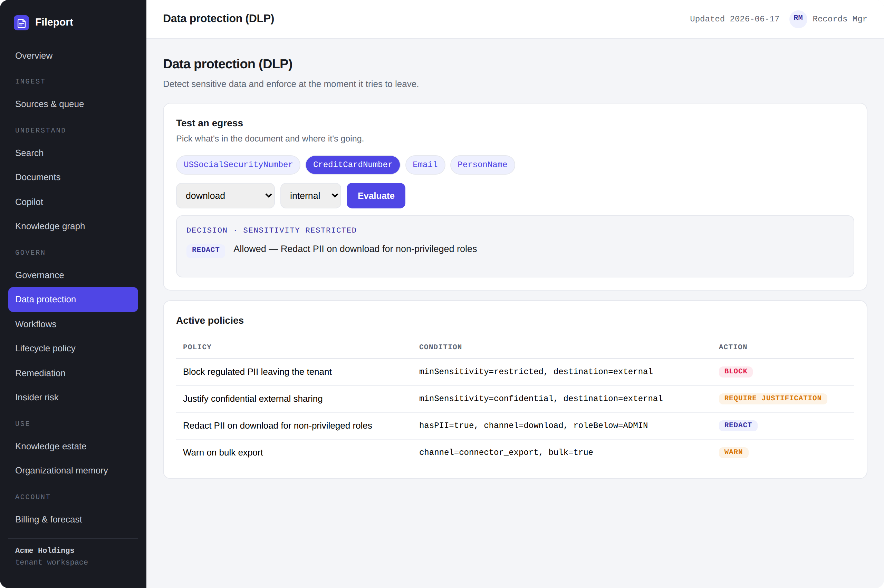
Task: Click the BLOCK action badge
Action: [736, 372]
